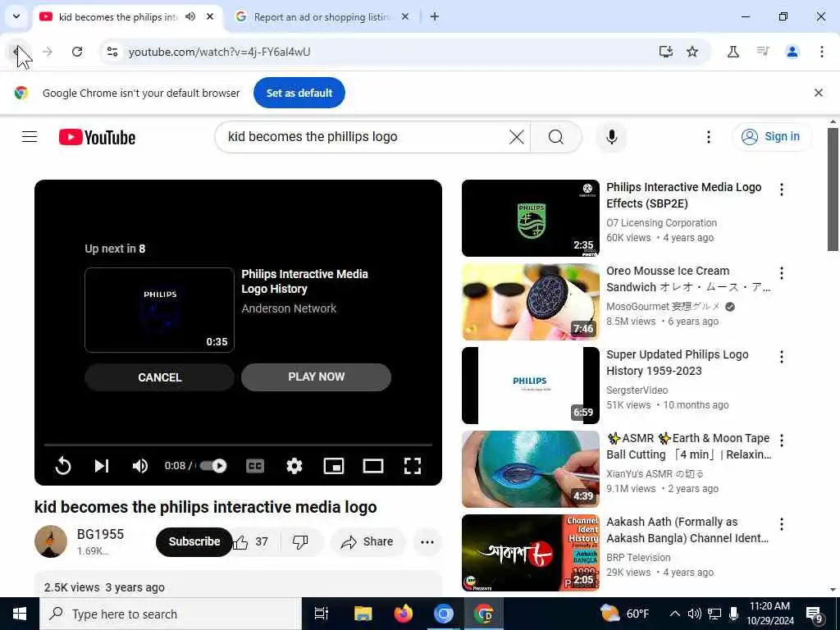Cancel the up next autoplay
Image resolution: width=840 pixels, height=630 pixels.
click(x=160, y=377)
